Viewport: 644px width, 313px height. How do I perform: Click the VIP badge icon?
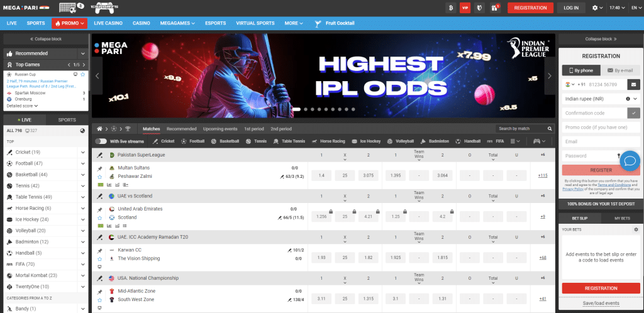click(465, 8)
